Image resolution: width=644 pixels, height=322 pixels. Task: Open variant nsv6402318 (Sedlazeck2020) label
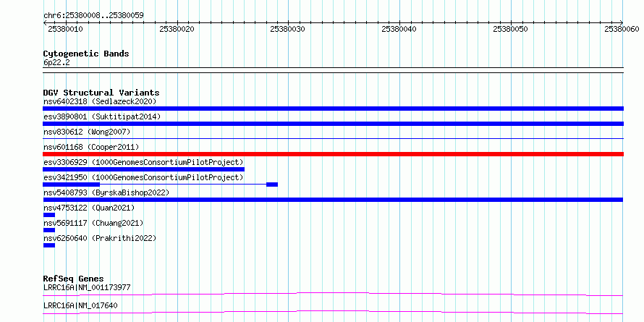tap(100, 101)
